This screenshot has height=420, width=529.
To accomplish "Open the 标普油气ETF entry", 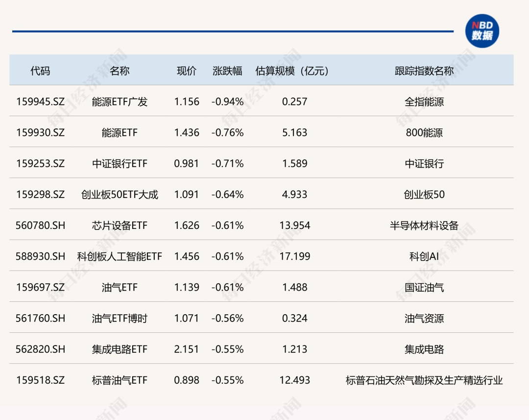I will click(x=120, y=380).
